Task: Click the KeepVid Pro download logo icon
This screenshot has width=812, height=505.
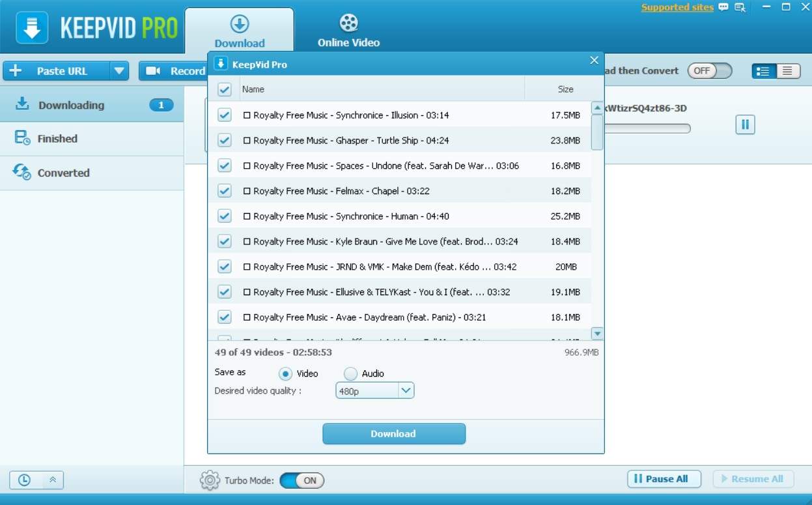Action: pyautogui.click(x=32, y=27)
